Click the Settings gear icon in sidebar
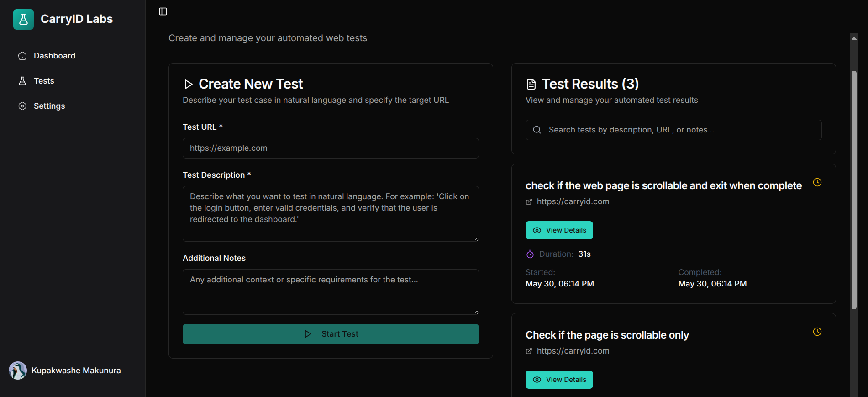 click(22, 106)
